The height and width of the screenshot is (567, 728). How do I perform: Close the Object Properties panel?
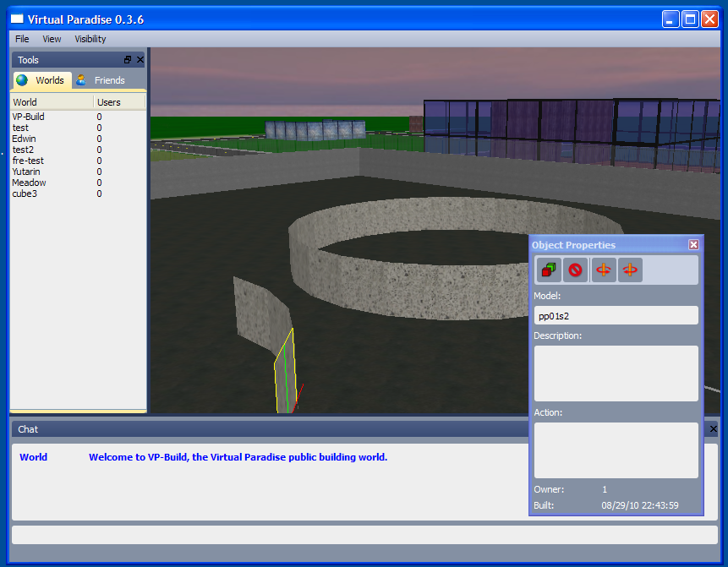(x=693, y=244)
